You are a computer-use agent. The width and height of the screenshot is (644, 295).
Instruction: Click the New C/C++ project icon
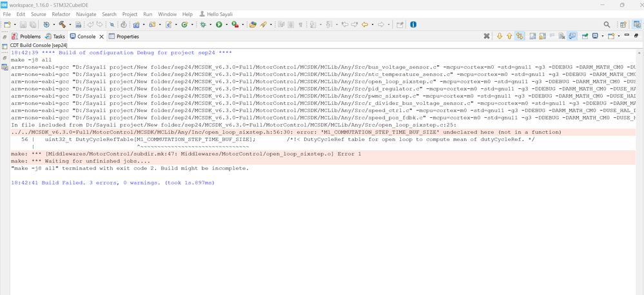pos(137,24)
